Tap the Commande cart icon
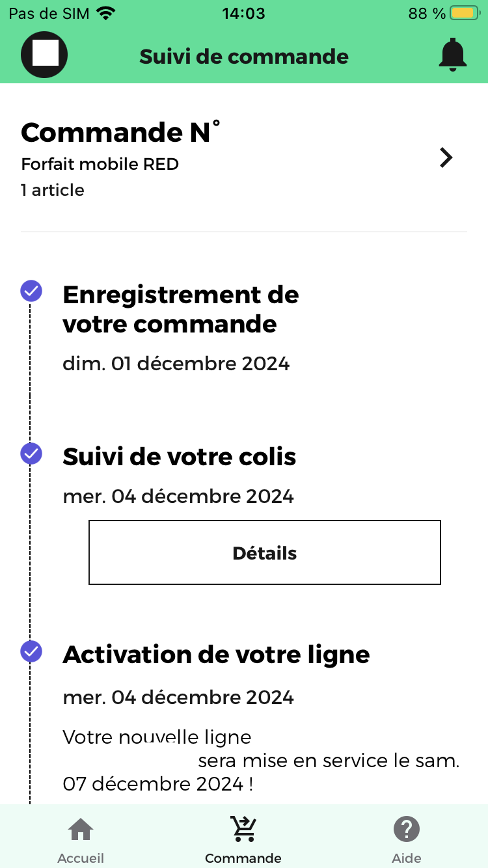The height and width of the screenshot is (868, 488). pyautogui.click(x=243, y=830)
